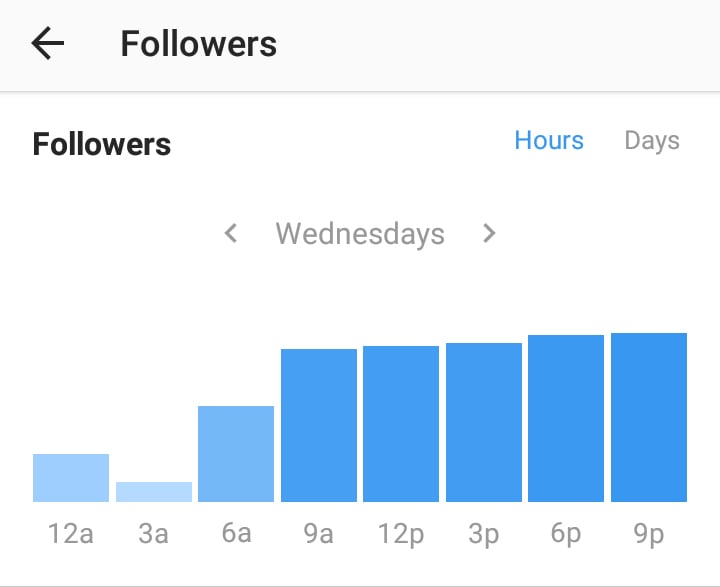
Task: Select the 3a followers bar
Action: [x=154, y=492]
